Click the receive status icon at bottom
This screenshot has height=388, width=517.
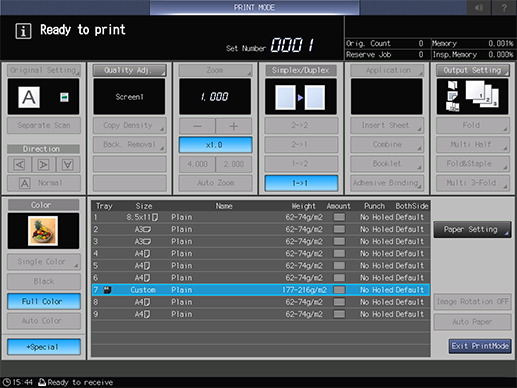point(42,382)
